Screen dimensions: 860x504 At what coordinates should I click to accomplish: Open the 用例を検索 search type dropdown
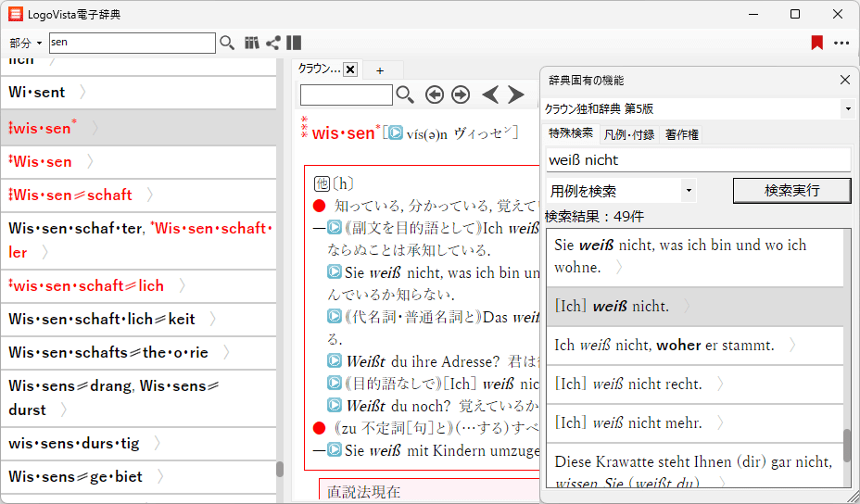pyautogui.click(x=687, y=191)
